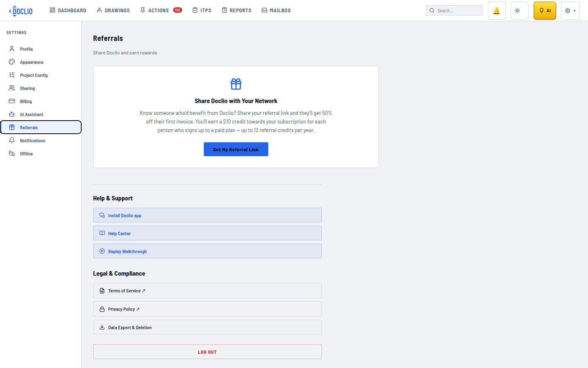Click 'Share Doclio and earn rewards' subtitle
588x368 pixels.
pos(125,53)
